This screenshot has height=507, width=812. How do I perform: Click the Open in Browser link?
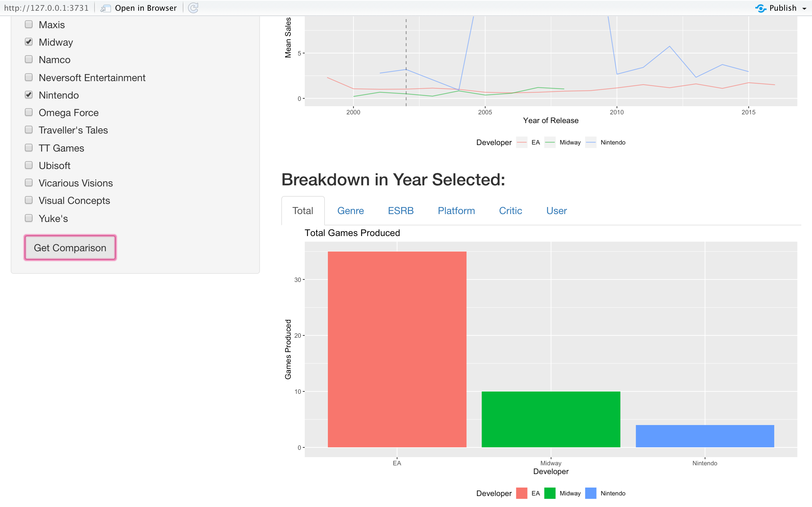tap(145, 8)
